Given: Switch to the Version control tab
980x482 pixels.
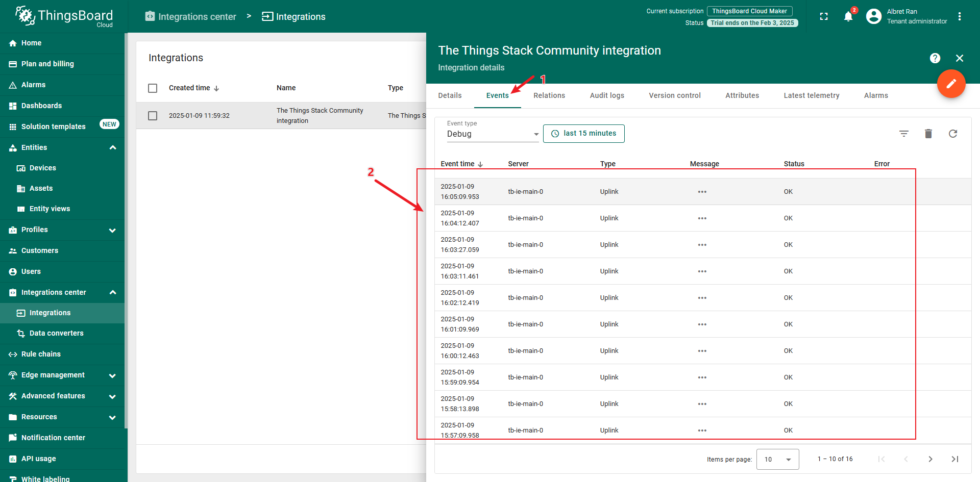Looking at the screenshot, I should (x=675, y=95).
